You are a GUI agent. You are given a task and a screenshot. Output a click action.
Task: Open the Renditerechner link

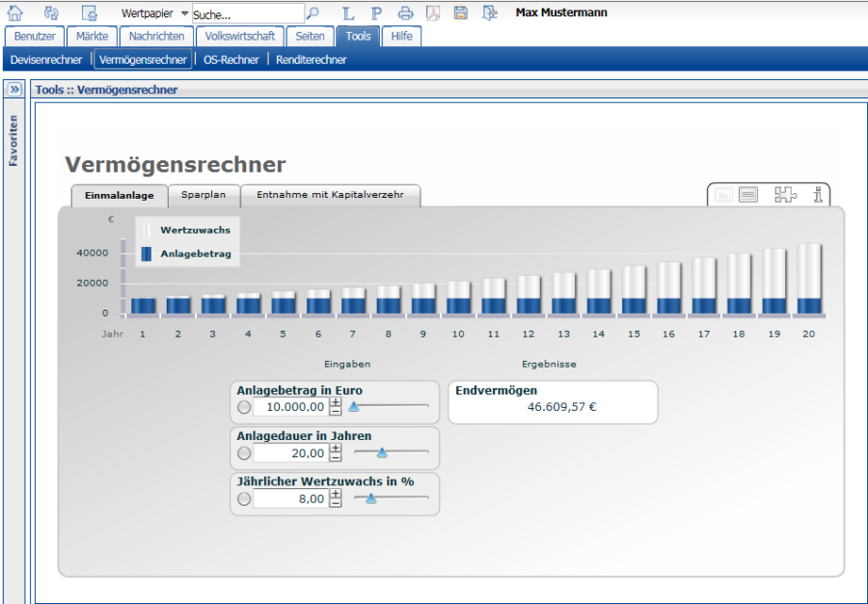[x=311, y=60]
